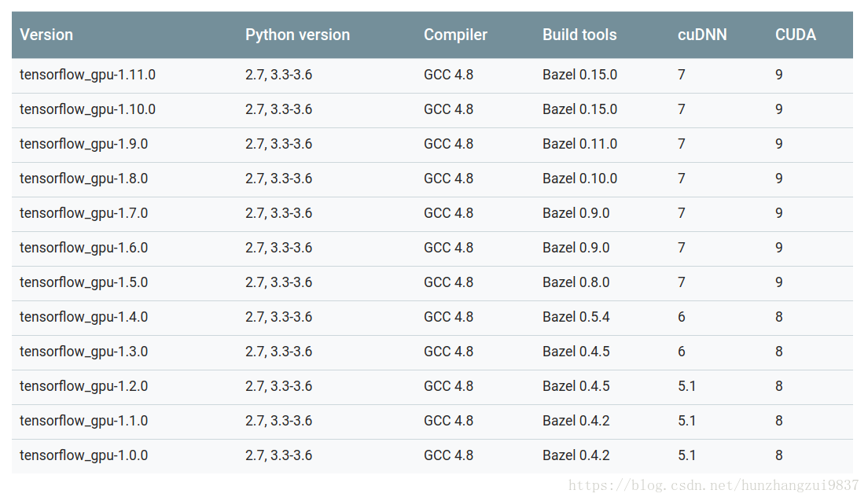
Task: Click the blog.csdn.net watermark URL
Action: [713, 486]
